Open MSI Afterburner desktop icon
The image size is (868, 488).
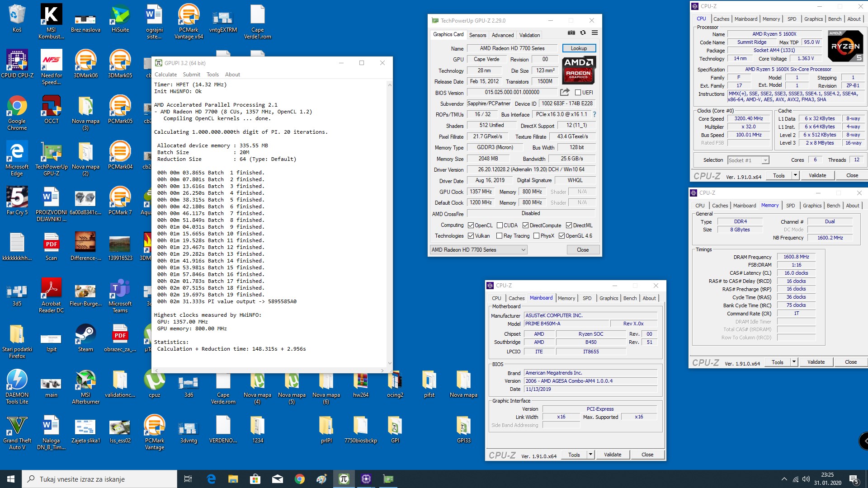pos(85,387)
